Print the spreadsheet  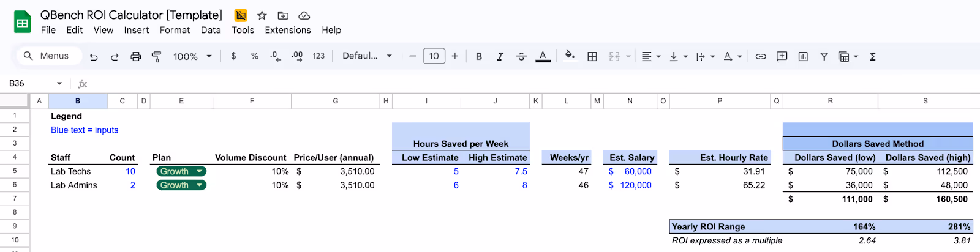(x=136, y=56)
